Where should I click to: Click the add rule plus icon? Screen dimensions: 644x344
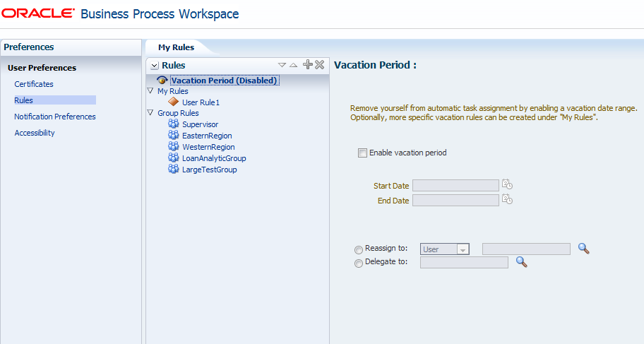(308, 64)
